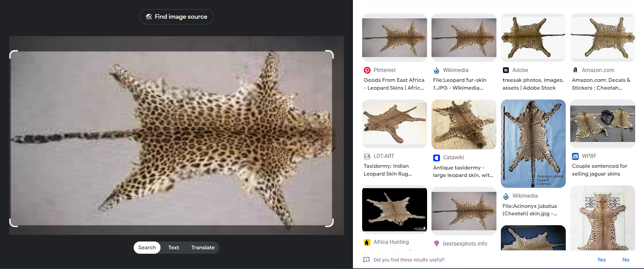Open Couple sentenced for selling jaguar skins
Viewport: 644px width, 269px height.
point(599,170)
